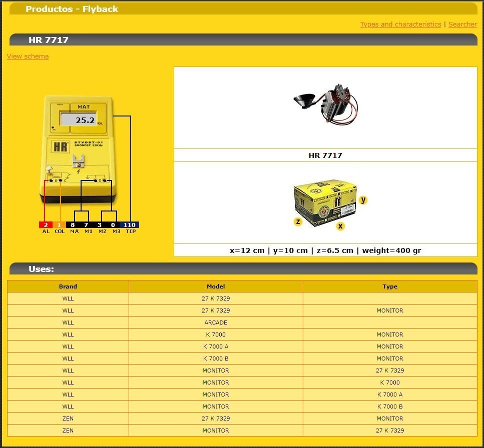This screenshot has width=484, height=448.
Task: Open the Types and characteristics link
Action: click(400, 24)
